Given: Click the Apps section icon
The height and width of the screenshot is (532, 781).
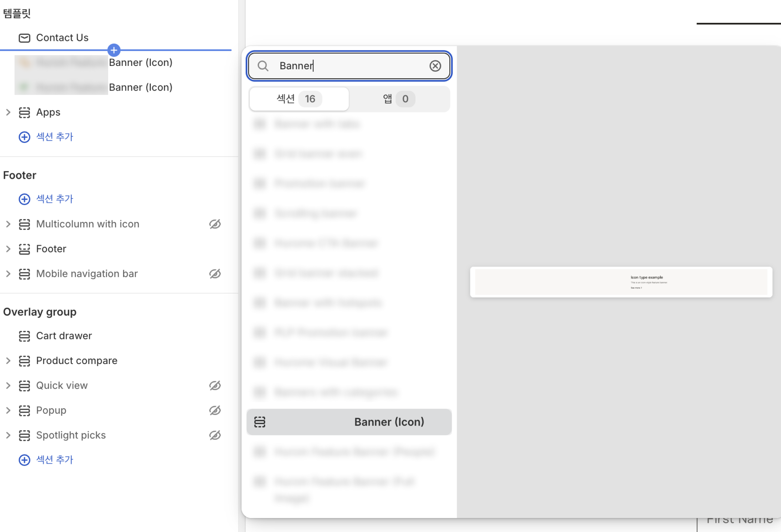Looking at the screenshot, I should (x=24, y=112).
